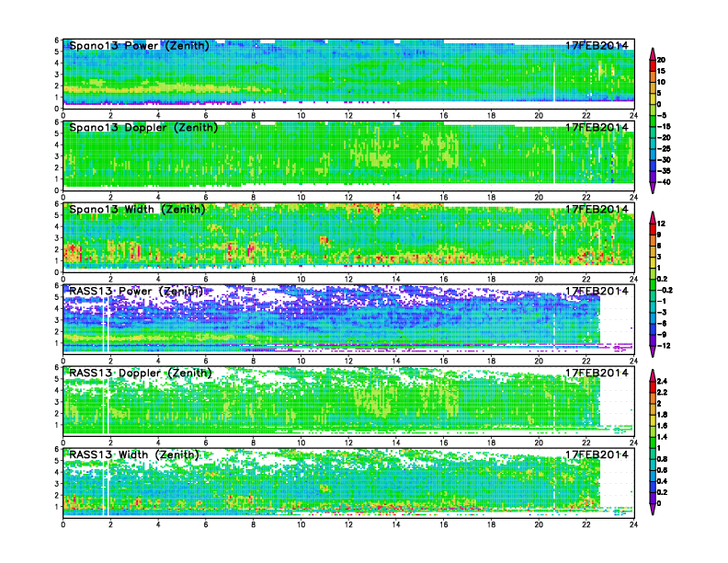Click the purple bottom arrow of the power colorbar

653,188
